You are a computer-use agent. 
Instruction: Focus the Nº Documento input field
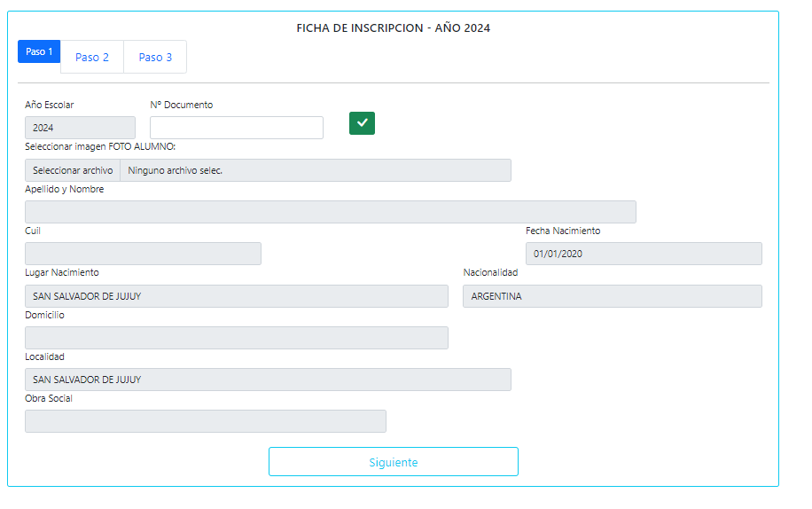pyautogui.click(x=237, y=128)
